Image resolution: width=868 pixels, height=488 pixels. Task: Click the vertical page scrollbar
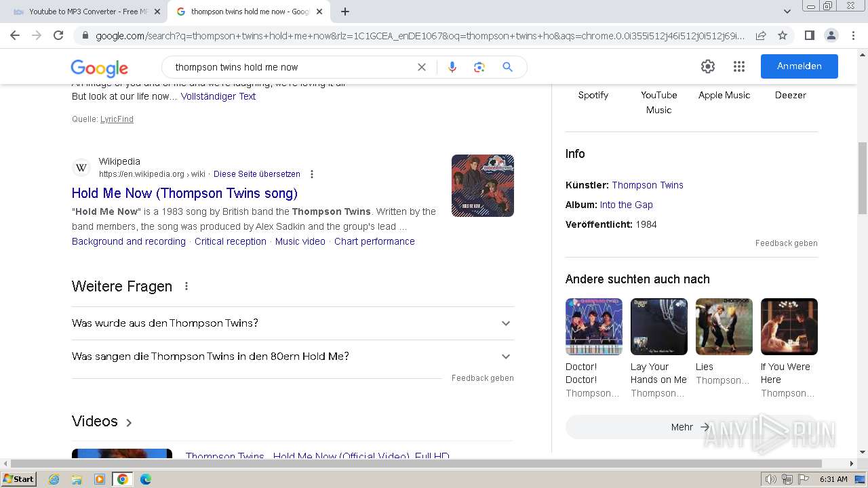(863, 179)
